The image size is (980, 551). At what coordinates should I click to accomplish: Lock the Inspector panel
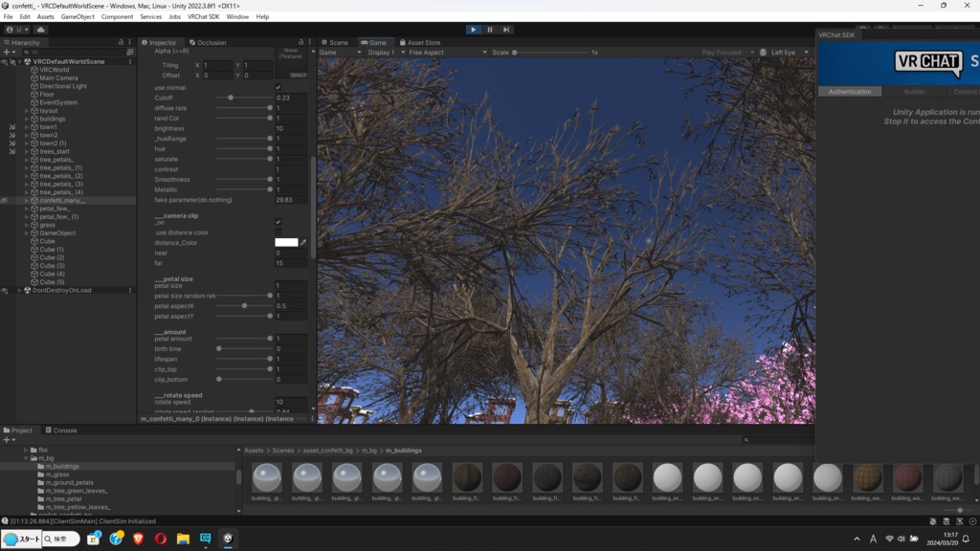pyautogui.click(x=301, y=42)
